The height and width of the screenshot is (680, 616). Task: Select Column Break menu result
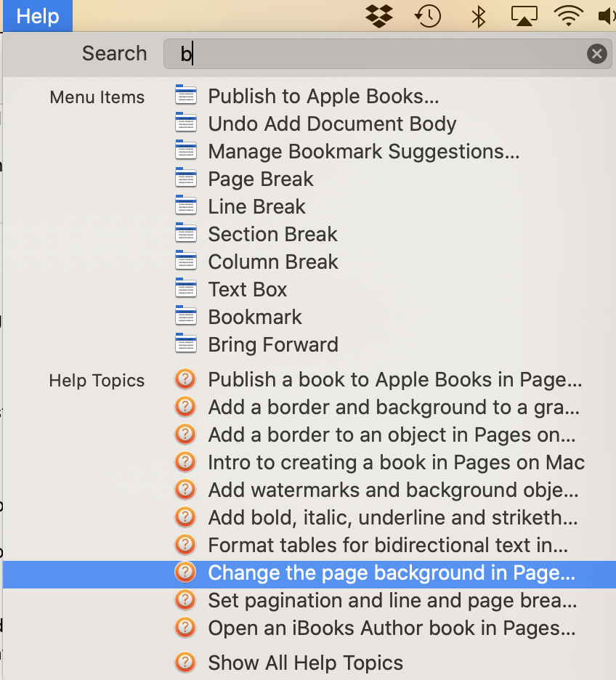(273, 262)
